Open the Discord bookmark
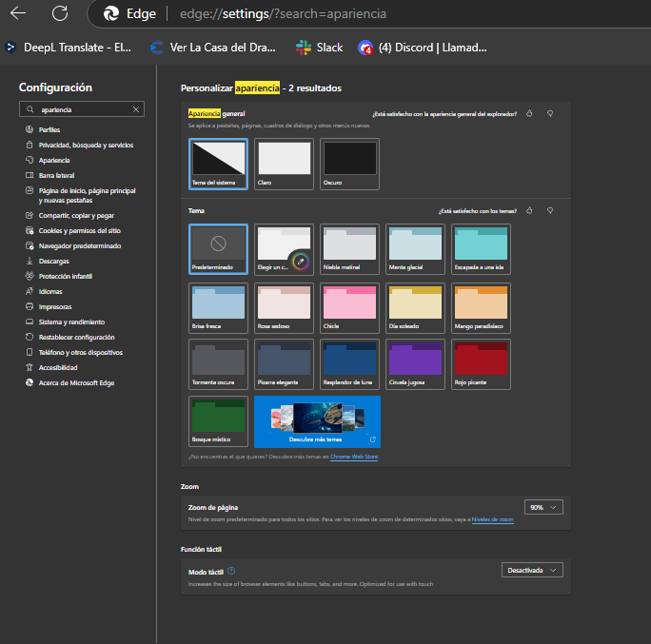651x644 pixels. (x=423, y=47)
